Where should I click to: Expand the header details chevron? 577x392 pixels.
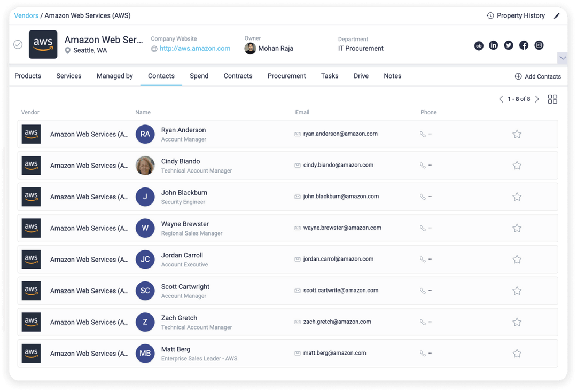coord(562,58)
